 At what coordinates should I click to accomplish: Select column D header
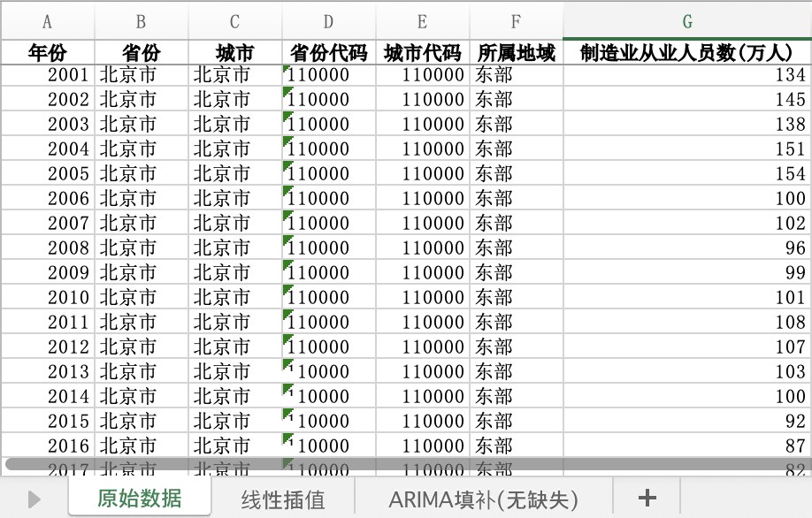[329, 21]
